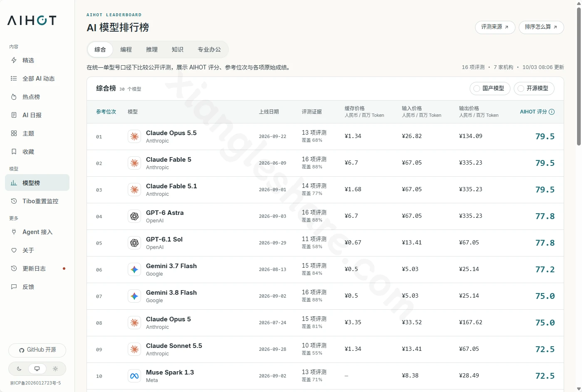This screenshot has height=392, width=582.
Task: Click the grid icon beside 主题
Action: pyautogui.click(x=14, y=133)
